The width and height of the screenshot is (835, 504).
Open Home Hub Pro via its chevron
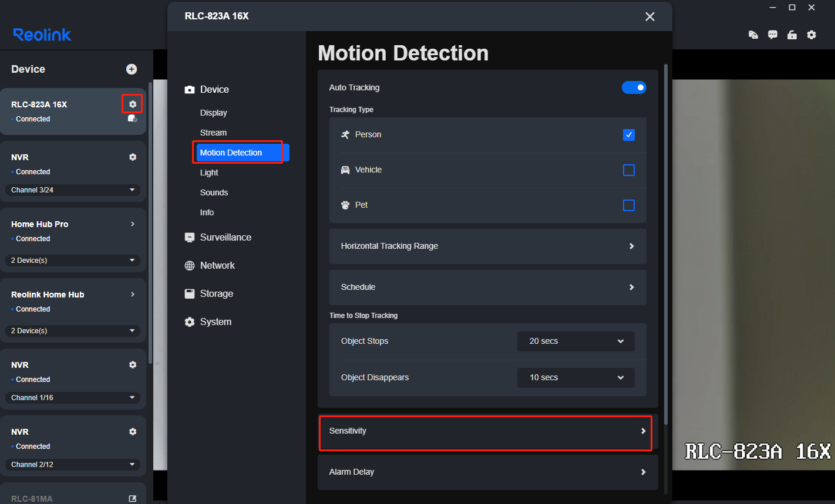[x=133, y=224]
